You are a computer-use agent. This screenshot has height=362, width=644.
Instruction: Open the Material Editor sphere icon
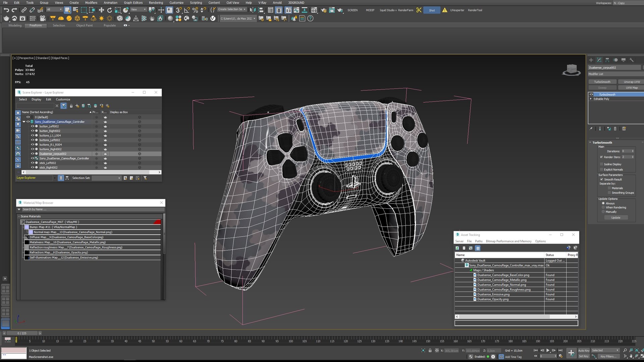tap(170, 18)
